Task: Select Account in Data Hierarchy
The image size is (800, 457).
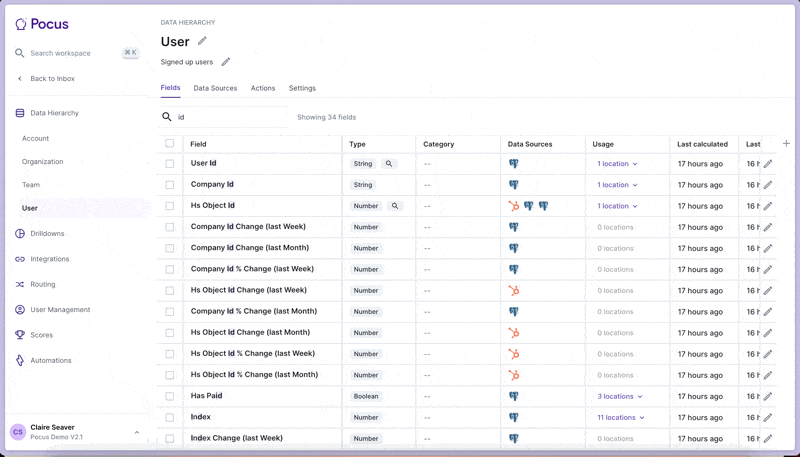Action: click(x=35, y=138)
